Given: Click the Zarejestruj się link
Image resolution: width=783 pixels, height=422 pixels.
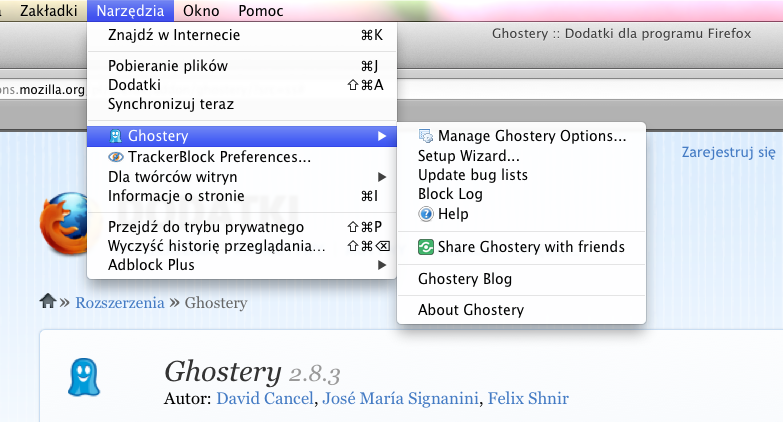Looking at the screenshot, I should click(x=728, y=153).
